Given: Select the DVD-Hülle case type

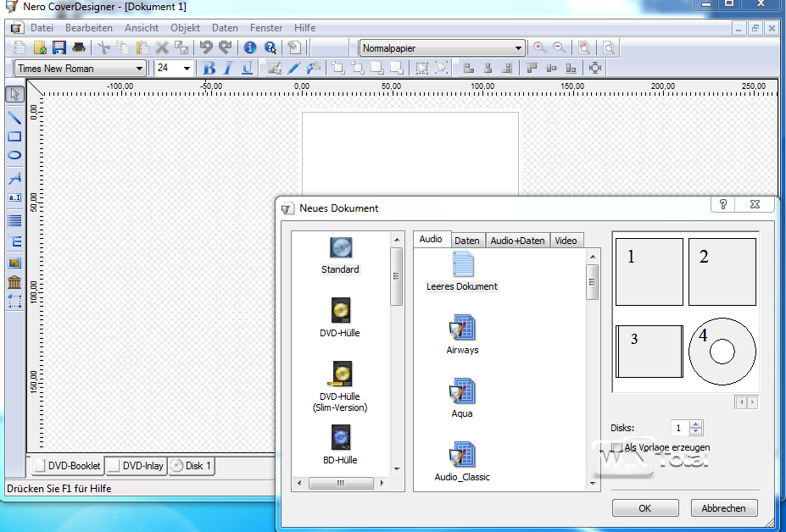Looking at the screenshot, I should 340,318.
